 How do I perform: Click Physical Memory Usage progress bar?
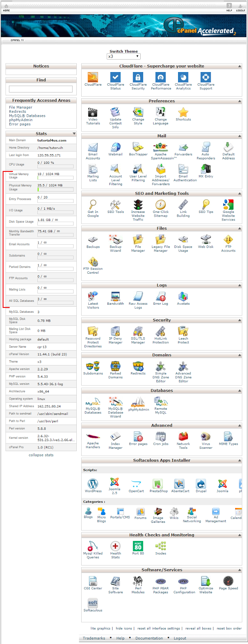[x=55, y=189]
